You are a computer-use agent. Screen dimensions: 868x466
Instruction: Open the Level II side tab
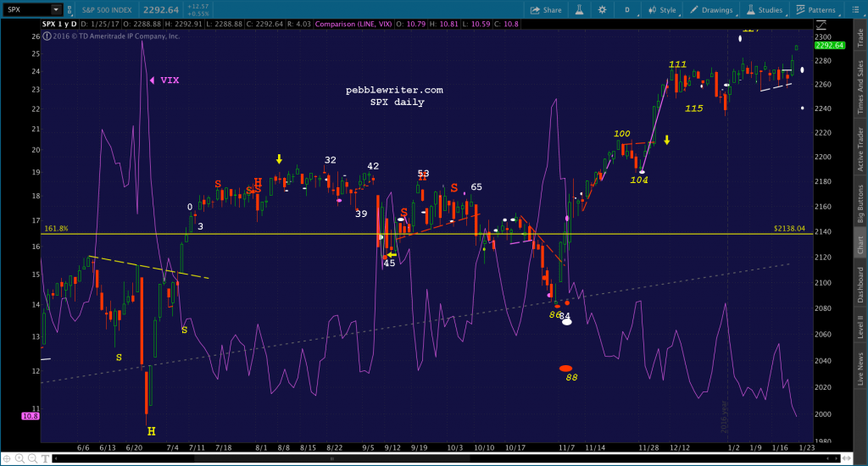tap(860, 326)
